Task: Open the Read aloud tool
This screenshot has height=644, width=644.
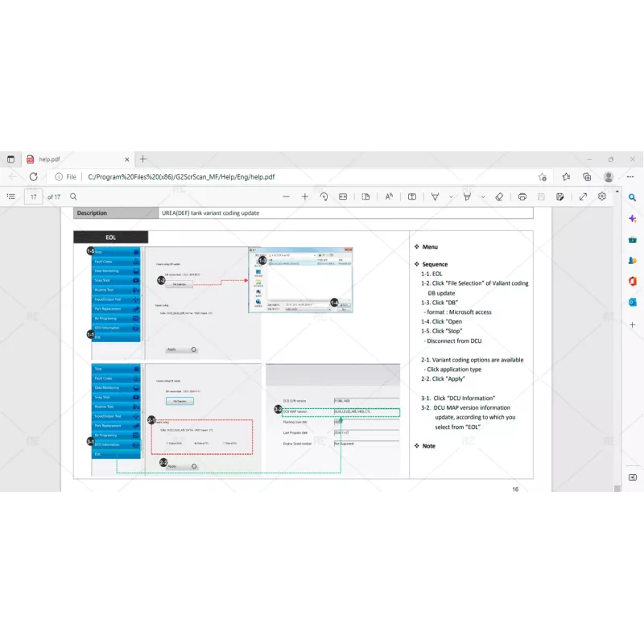Action: [389, 196]
